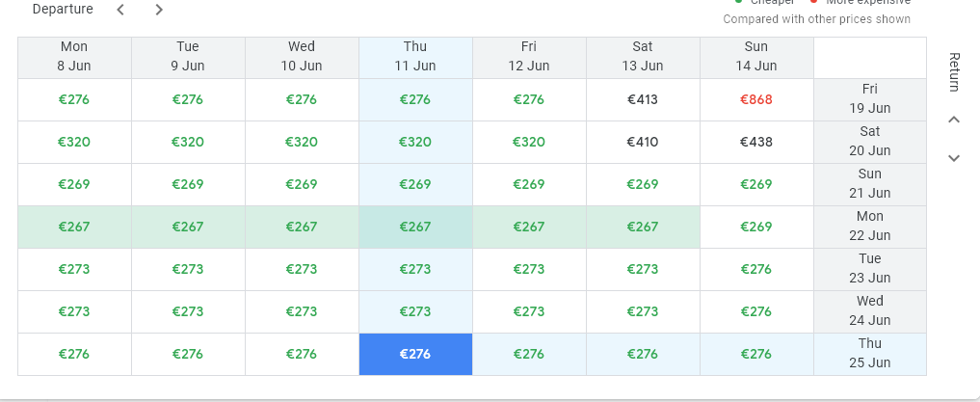Click the Sun 14 Jun departure header

(x=756, y=57)
